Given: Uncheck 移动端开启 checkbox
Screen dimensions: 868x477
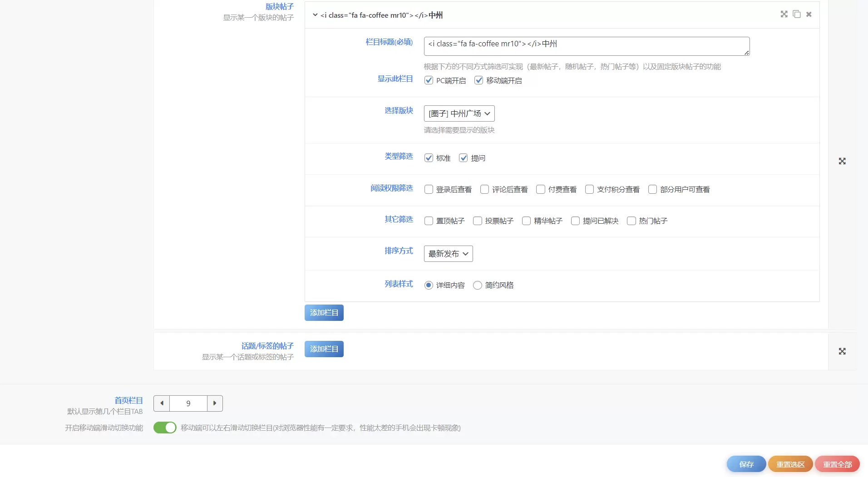Looking at the screenshot, I should 478,80.
